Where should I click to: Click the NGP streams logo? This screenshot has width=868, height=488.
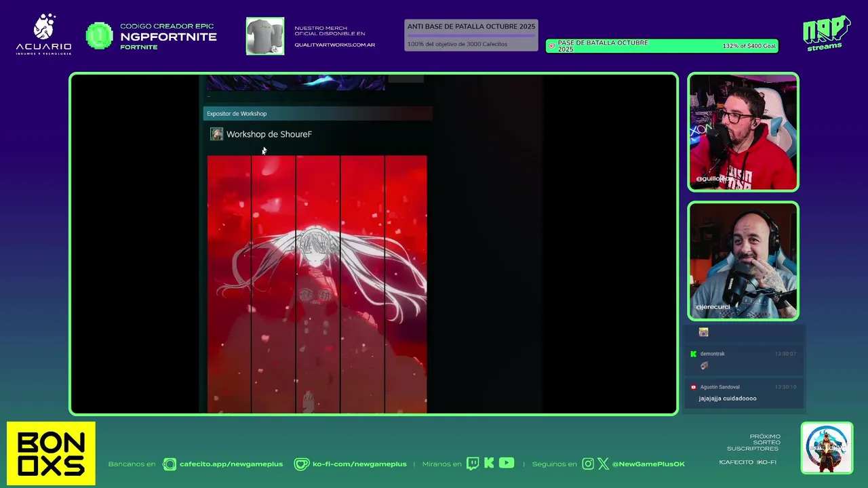[x=826, y=33]
